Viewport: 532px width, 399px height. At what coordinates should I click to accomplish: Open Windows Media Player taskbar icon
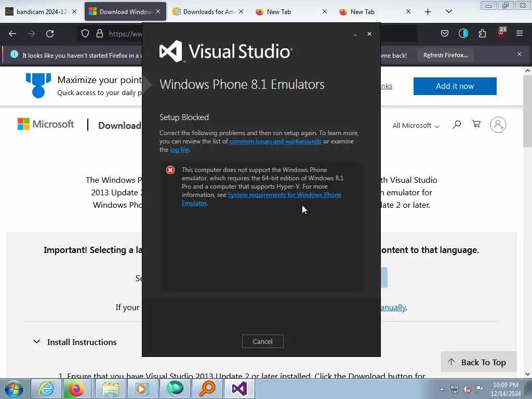coord(142,389)
